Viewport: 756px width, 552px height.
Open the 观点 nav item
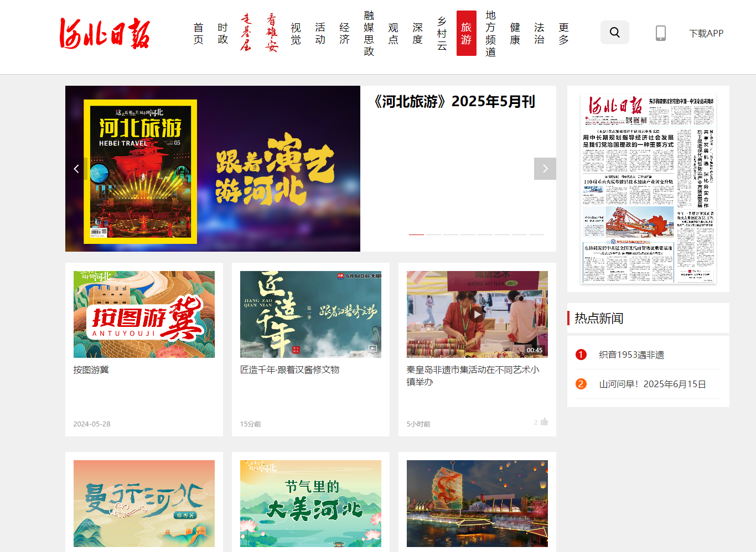(393, 33)
